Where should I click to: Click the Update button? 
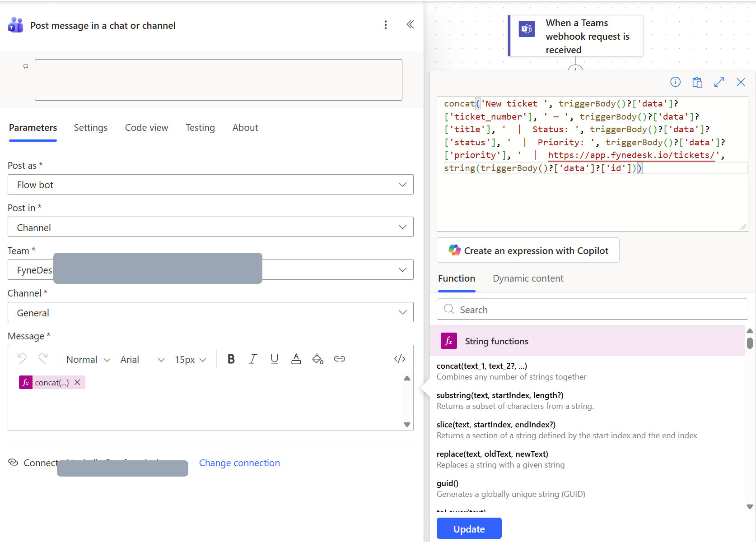click(469, 528)
